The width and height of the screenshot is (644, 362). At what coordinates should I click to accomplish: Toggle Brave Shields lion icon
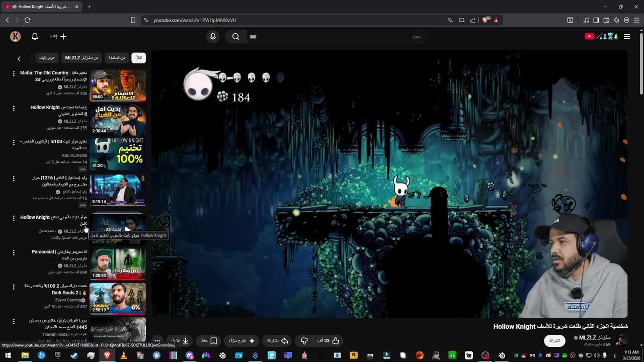coord(485,20)
